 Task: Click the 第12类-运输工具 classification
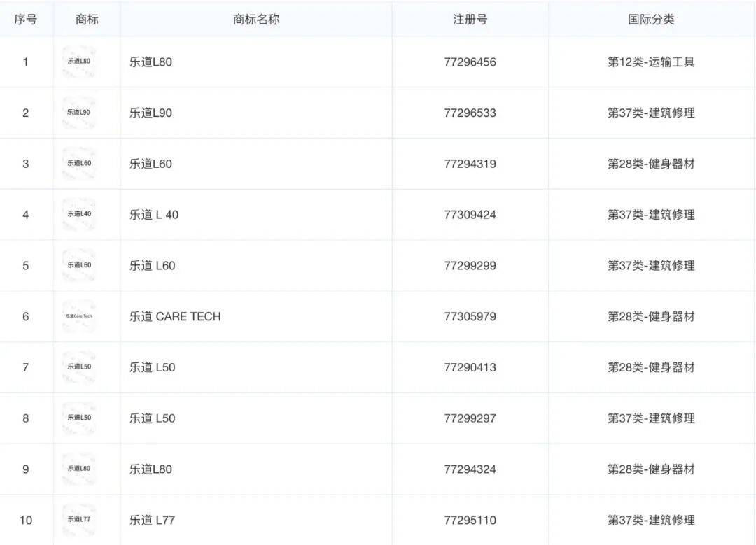[651, 62]
